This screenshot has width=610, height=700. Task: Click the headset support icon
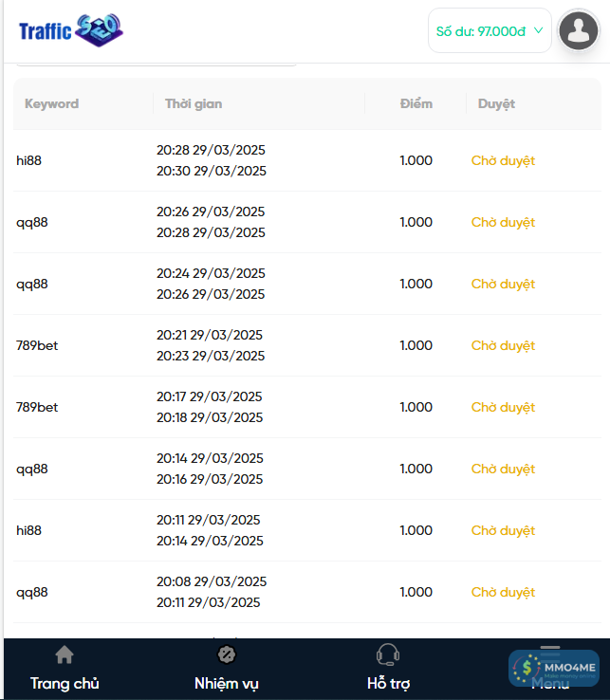pyautogui.click(x=388, y=654)
